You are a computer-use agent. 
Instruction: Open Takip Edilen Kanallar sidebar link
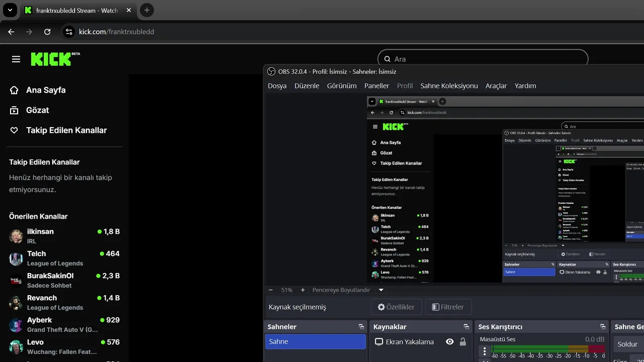(66, 130)
